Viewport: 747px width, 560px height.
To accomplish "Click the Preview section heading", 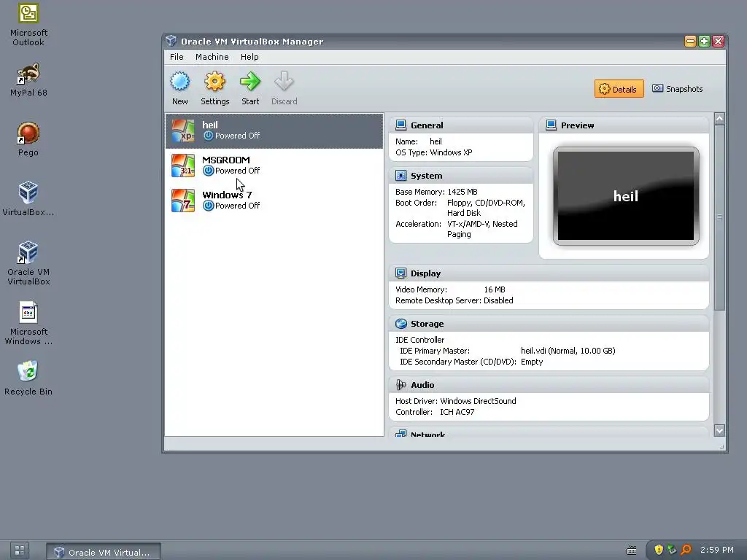I will coord(578,125).
